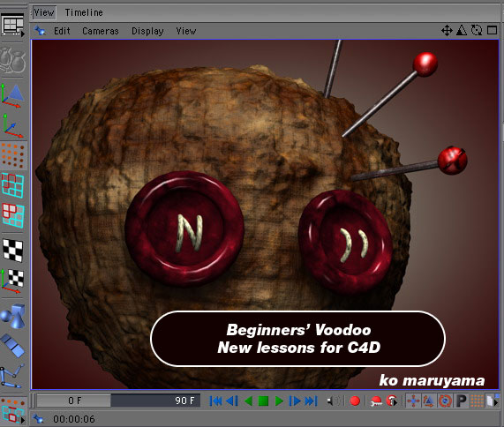Image resolution: width=504 pixels, height=427 pixels.
Task: Select the Object Axis tool icon
Action: [x=13, y=126]
